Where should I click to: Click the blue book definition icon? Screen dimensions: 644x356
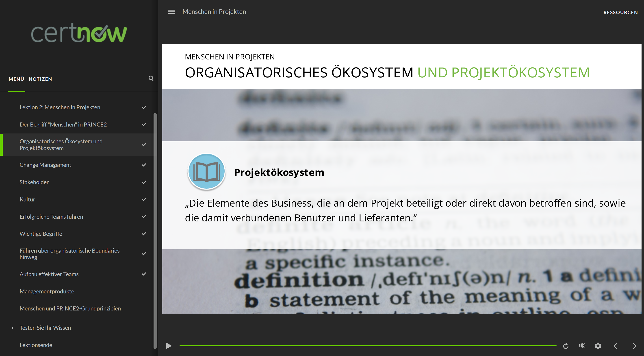206,172
